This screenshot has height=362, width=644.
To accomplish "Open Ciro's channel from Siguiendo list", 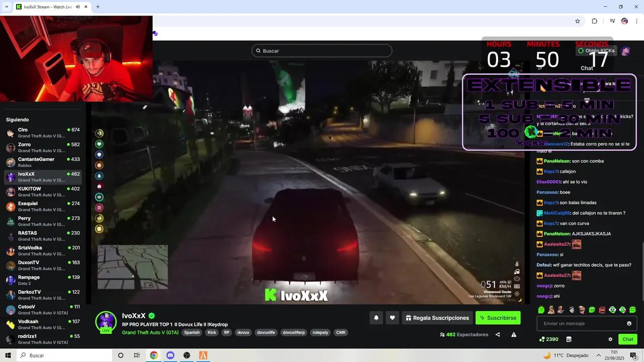I will pyautogui.click(x=43, y=133).
